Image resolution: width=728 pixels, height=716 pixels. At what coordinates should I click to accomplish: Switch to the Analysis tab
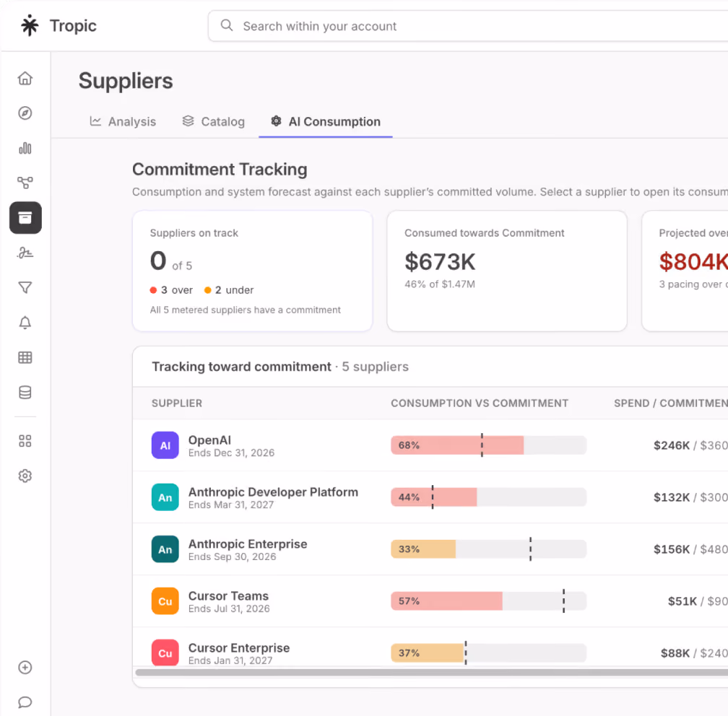(123, 121)
